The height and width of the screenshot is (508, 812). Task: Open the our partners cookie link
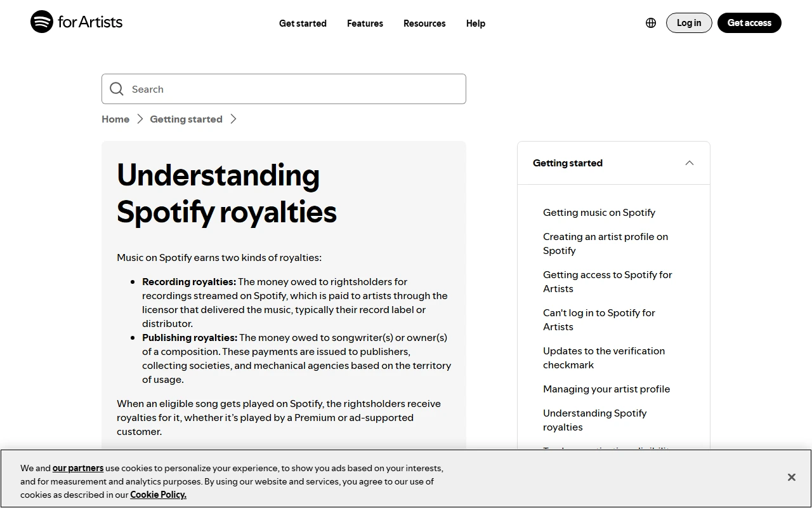[78, 468]
